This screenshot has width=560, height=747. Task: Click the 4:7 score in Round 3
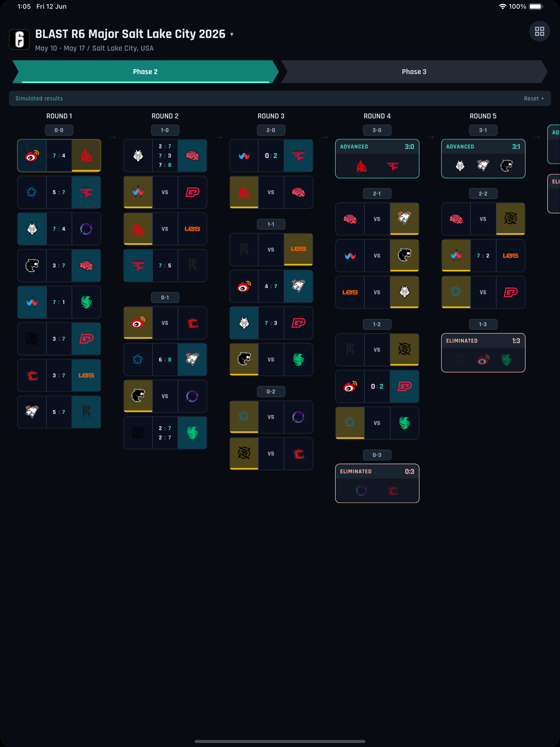(271, 286)
